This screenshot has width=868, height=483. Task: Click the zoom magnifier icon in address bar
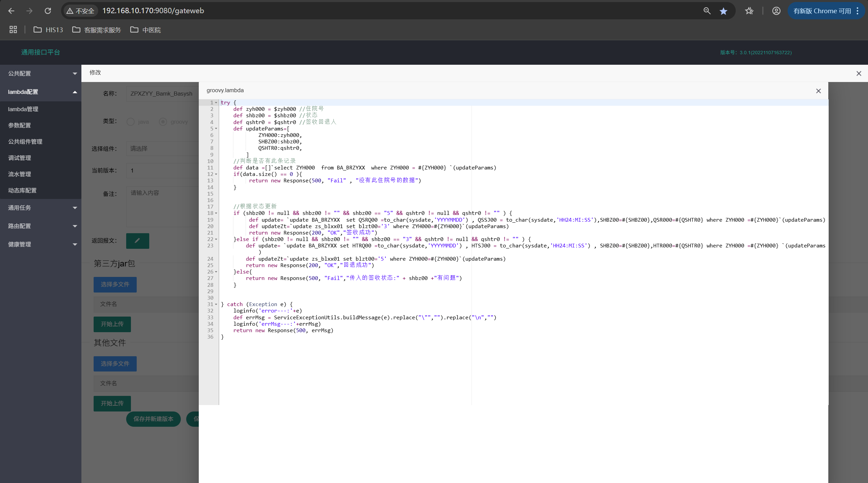click(x=707, y=11)
